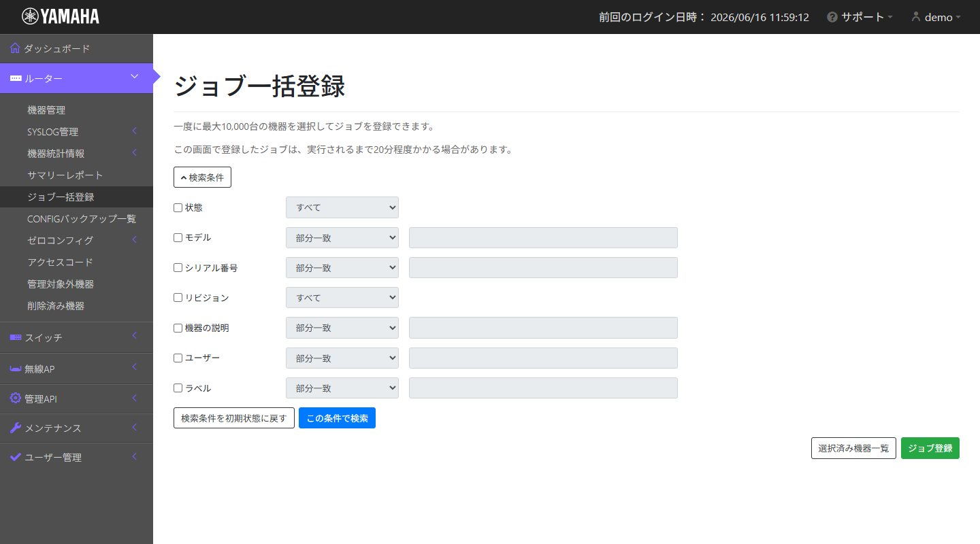Click the router icon in sidebar

point(16,79)
